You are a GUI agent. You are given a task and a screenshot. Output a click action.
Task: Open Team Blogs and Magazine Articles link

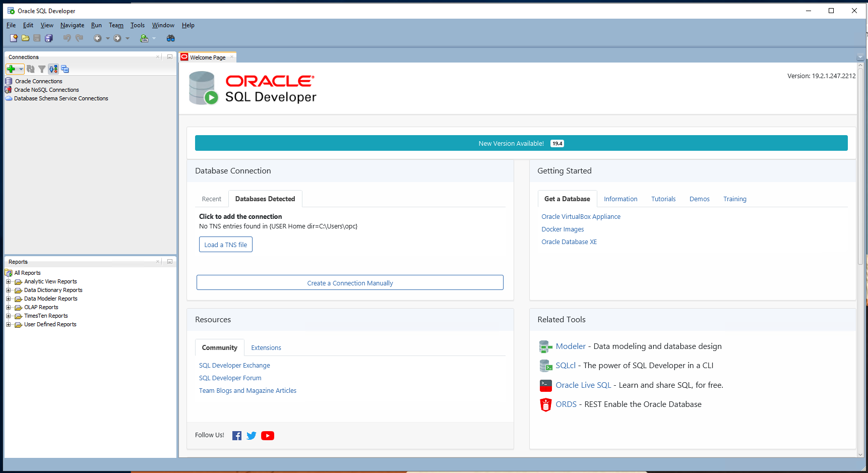pyautogui.click(x=247, y=391)
